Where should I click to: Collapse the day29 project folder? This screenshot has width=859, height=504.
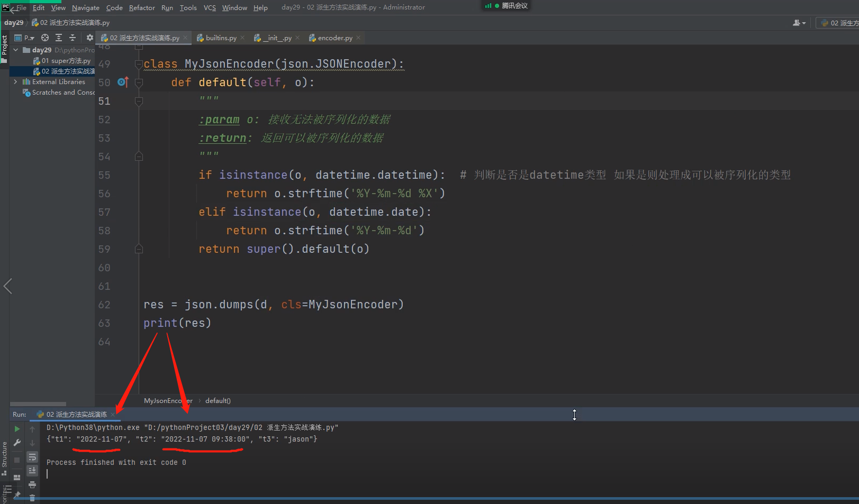point(16,50)
